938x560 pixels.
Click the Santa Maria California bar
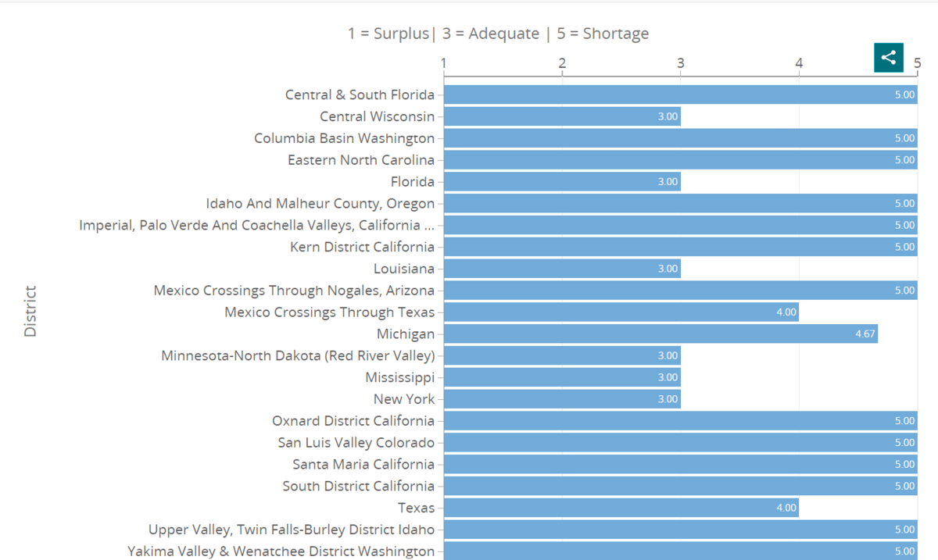(x=680, y=464)
